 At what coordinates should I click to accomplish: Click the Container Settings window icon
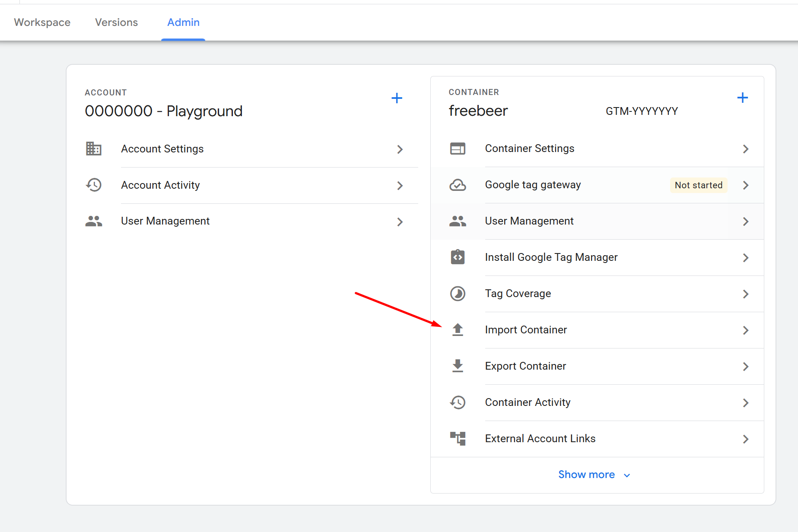pos(458,149)
